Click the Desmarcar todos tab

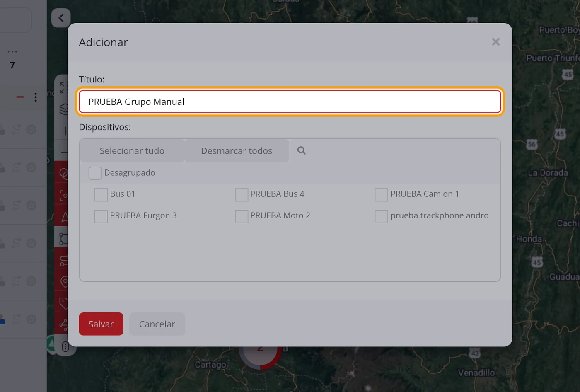point(237,151)
